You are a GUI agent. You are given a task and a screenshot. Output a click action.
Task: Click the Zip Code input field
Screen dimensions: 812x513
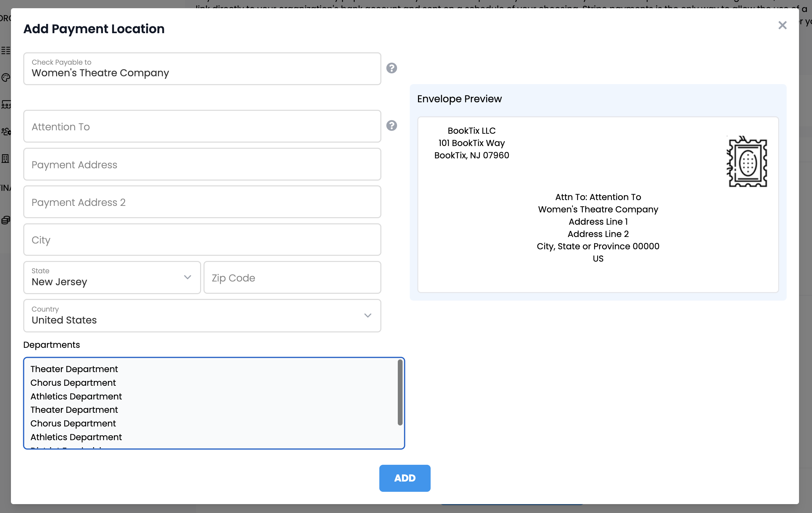[x=292, y=278]
